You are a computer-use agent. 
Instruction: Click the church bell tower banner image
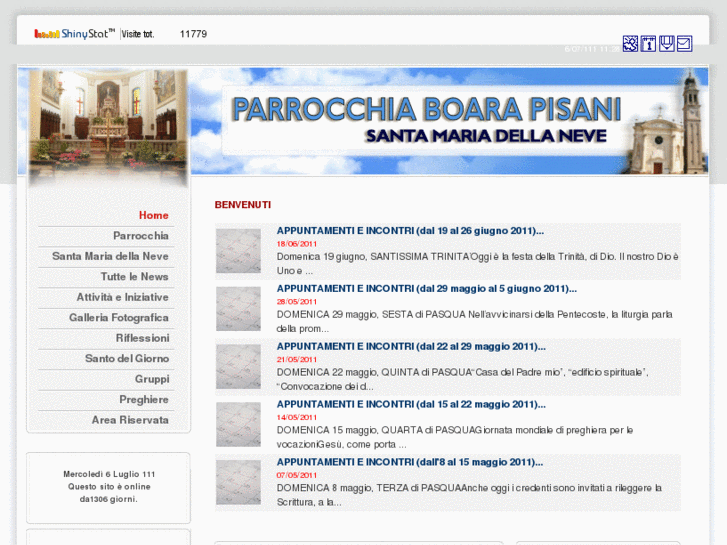(668, 123)
